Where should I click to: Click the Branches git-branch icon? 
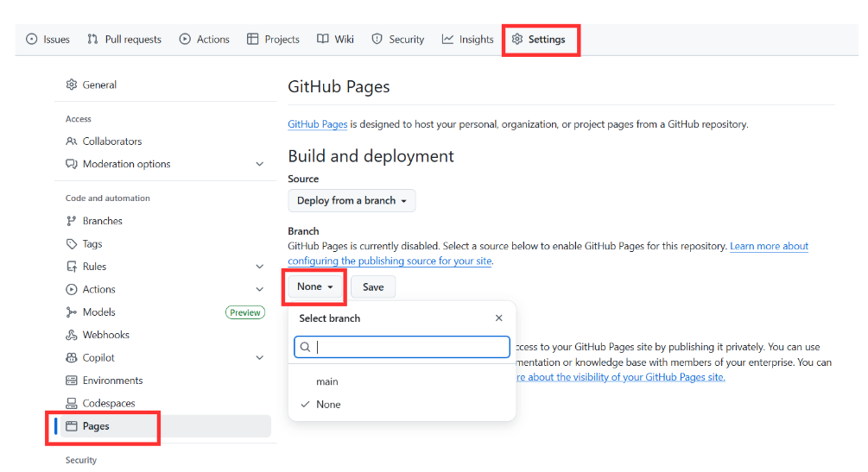click(x=72, y=221)
